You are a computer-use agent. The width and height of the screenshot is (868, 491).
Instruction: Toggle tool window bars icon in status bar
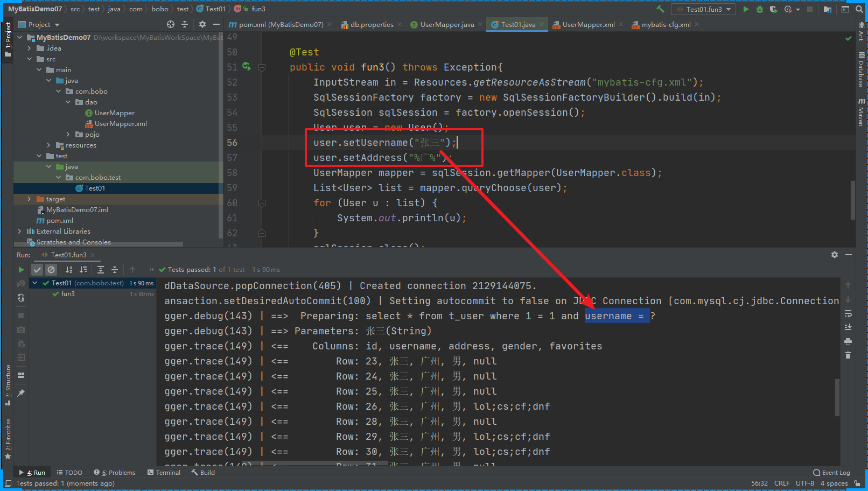tap(8, 483)
